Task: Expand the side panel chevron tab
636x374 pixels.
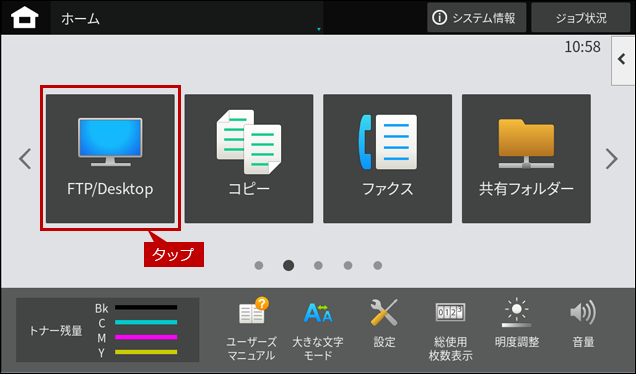Action: point(623,61)
